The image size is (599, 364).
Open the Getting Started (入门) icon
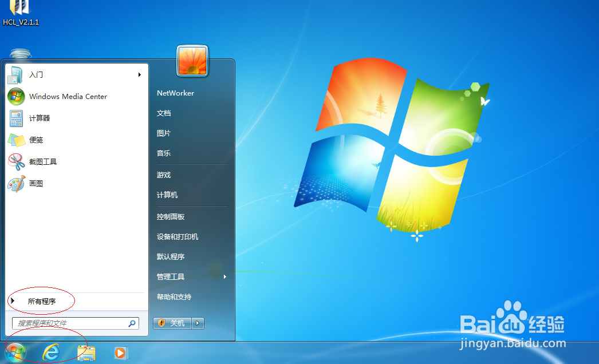tap(15, 75)
